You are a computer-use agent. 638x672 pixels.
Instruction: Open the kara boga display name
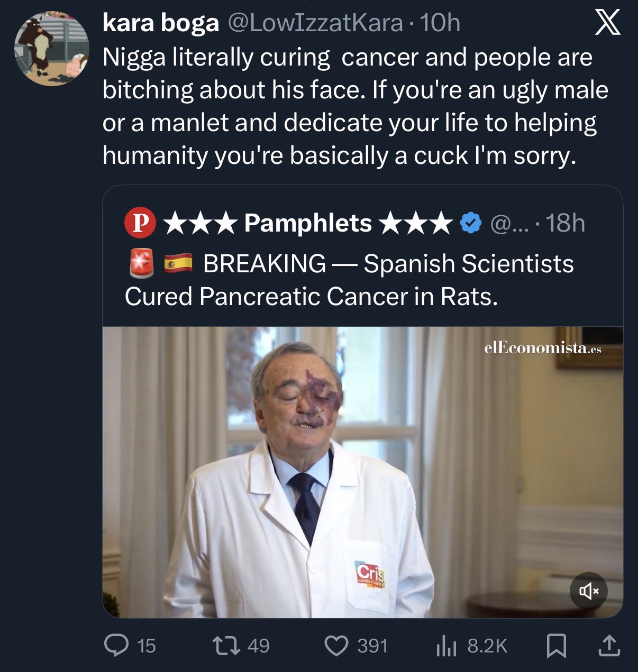(160, 23)
